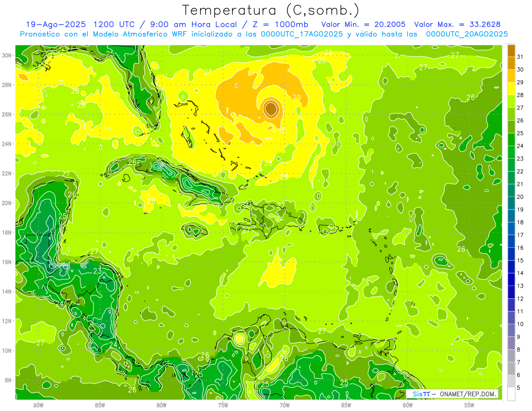This screenshot has height=411, width=532.
Task: Click the brown swatch above 31 on the scale
Action: click(x=511, y=51)
